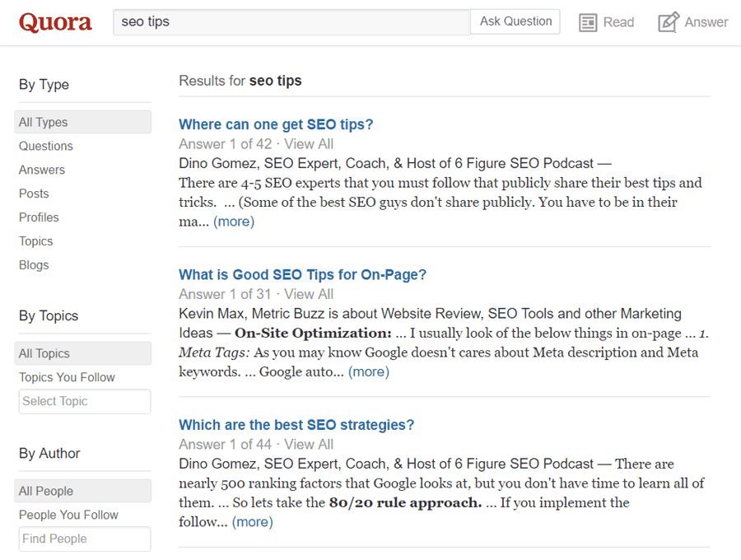Click the Quora logo

pyautogui.click(x=54, y=21)
